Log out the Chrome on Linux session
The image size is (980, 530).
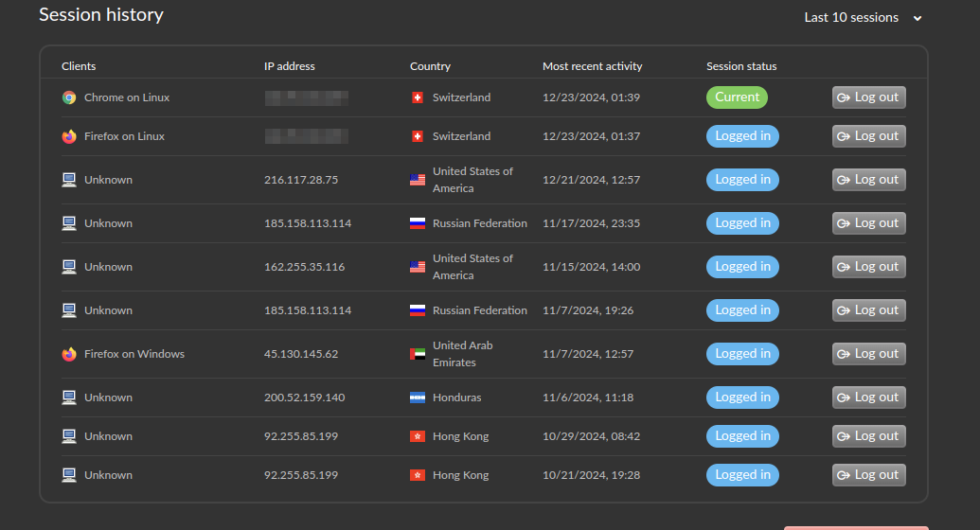869,97
